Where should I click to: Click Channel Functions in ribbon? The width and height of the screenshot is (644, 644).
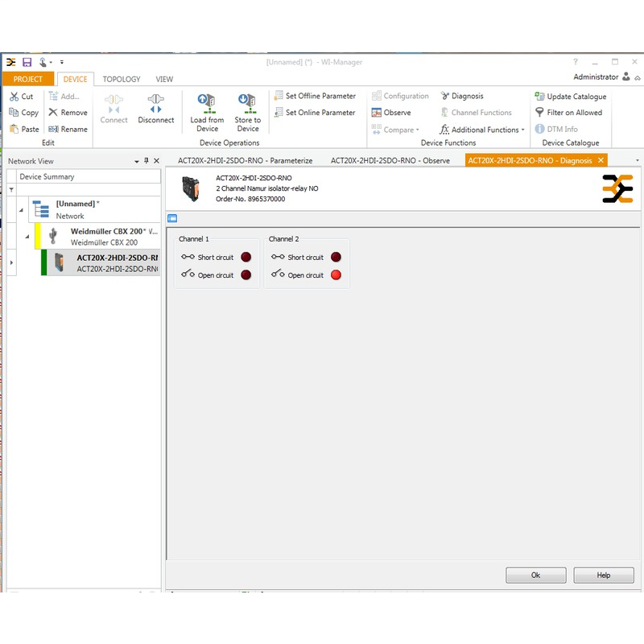tap(476, 112)
